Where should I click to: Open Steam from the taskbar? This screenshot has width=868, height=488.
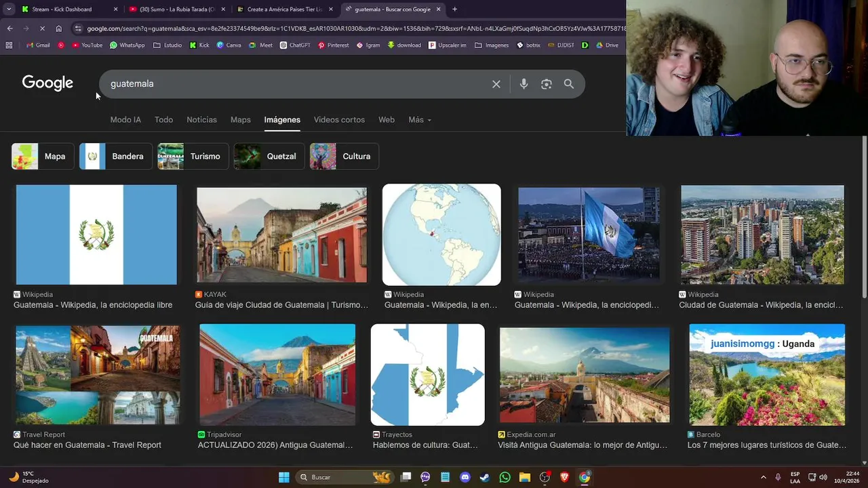click(485, 477)
